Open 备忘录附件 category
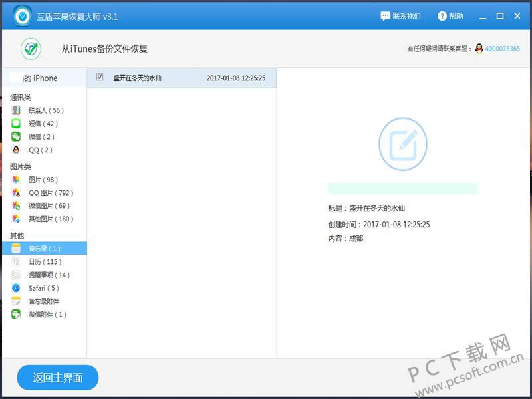Screen dimensions: 532x399 click(43, 301)
